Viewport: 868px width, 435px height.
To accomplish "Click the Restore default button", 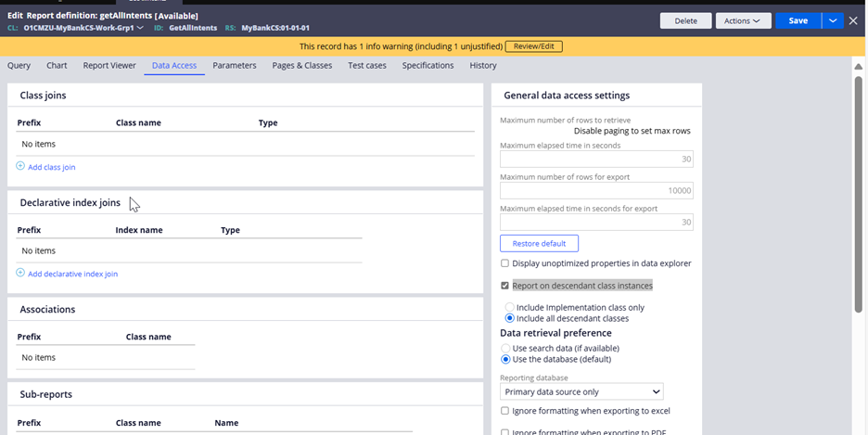I will pos(539,243).
